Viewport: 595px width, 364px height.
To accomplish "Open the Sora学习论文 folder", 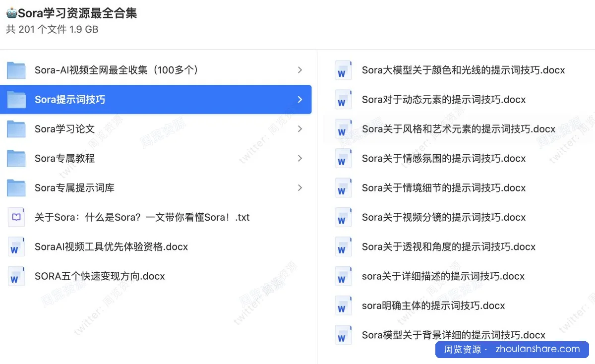I will pos(64,129).
